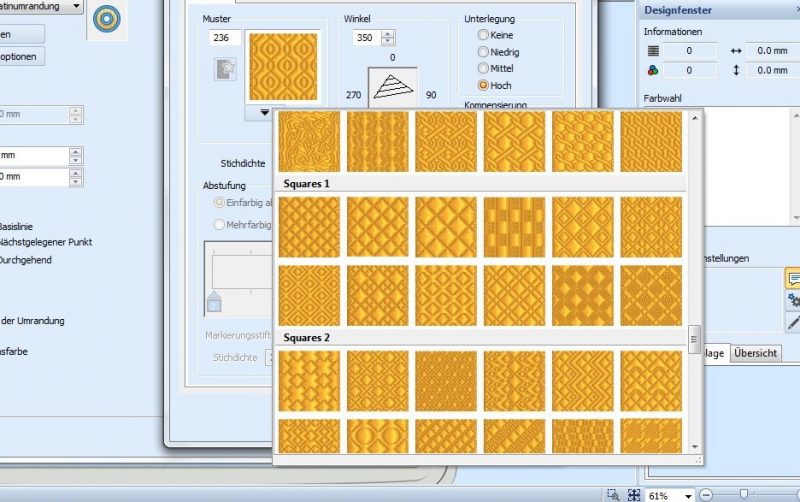Click the vertical height arrow icon

(736, 70)
